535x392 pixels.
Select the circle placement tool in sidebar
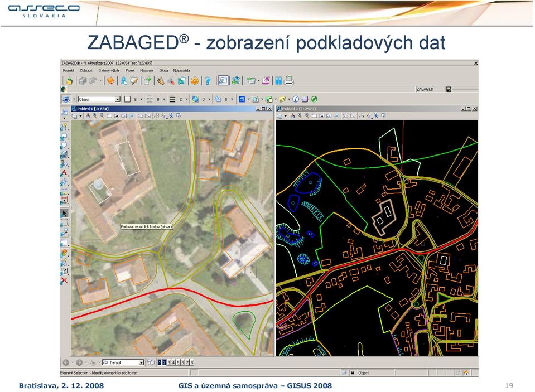coord(64,146)
